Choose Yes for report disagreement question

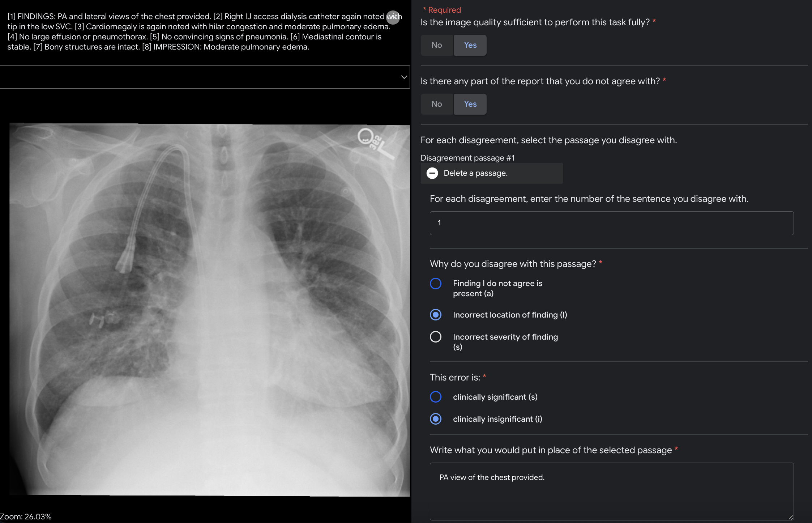click(x=470, y=104)
